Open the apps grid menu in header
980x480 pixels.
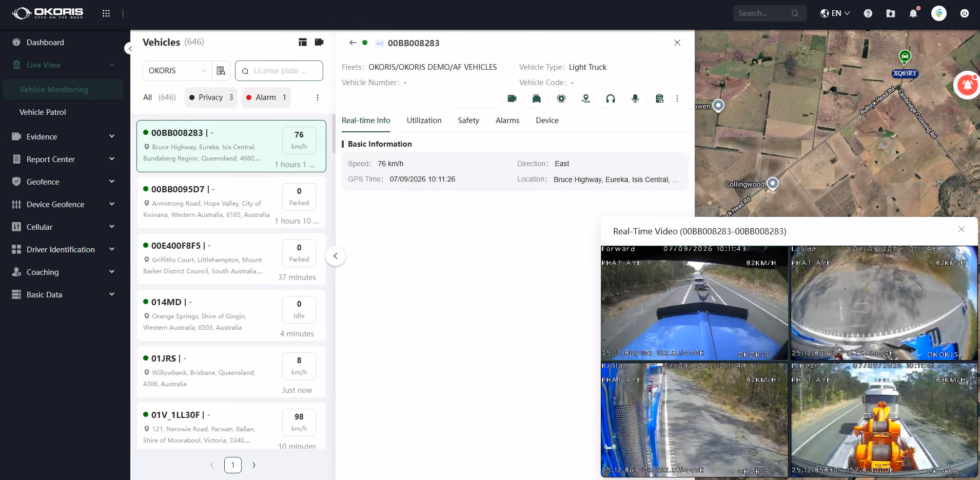click(106, 13)
